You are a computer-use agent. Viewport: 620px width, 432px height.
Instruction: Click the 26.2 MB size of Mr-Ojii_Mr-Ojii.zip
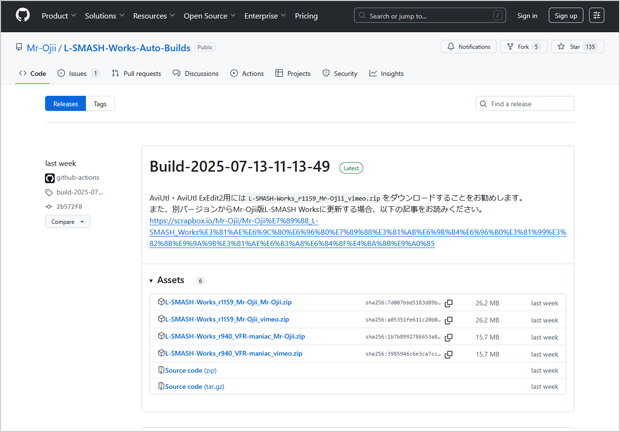[487, 303]
